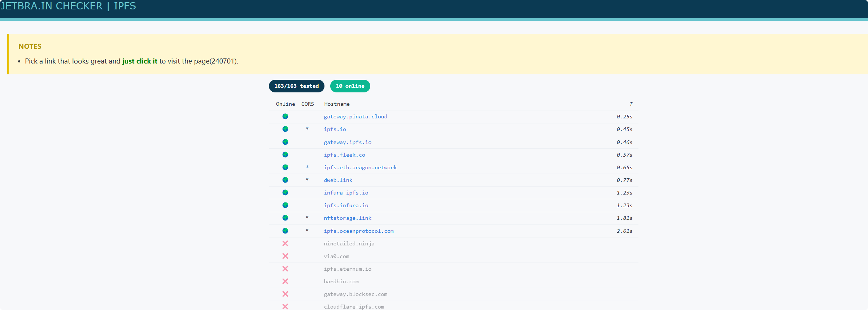Image resolution: width=868 pixels, height=310 pixels.
Task: Click the offline hostname gateway.blocksec.com
Action: 356,294
